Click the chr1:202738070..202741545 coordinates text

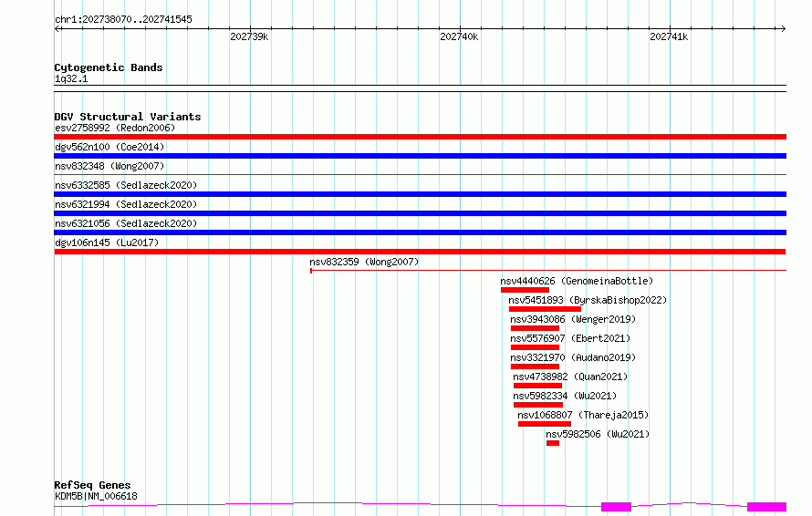tap(123, 19)
